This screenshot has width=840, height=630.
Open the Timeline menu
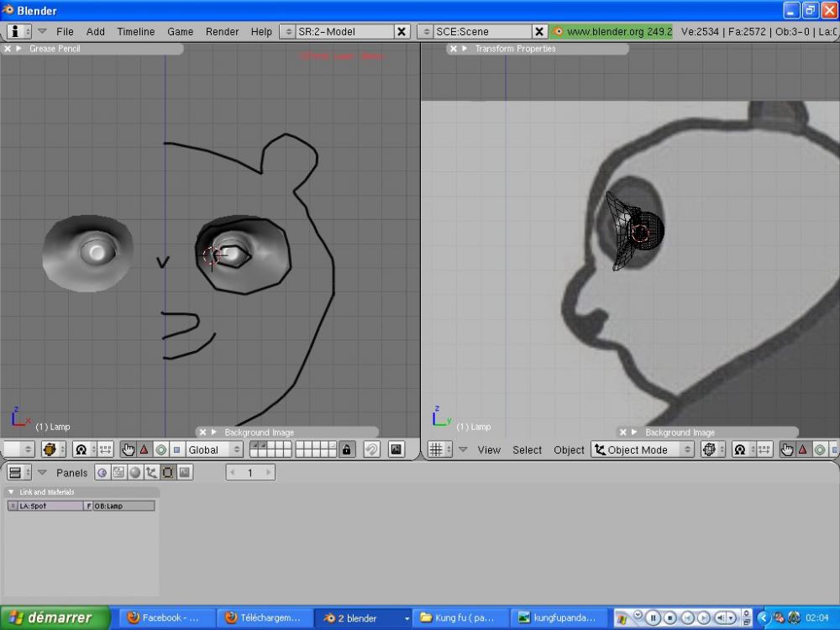tap(136, 32)
